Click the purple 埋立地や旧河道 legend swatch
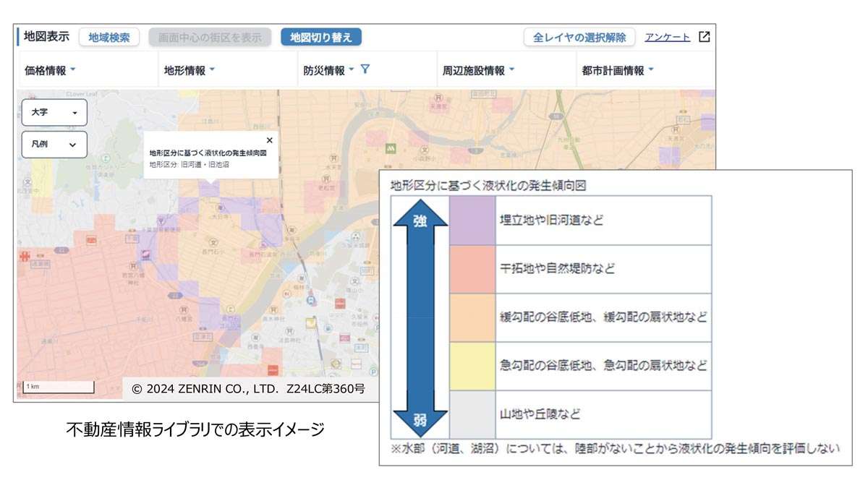Screen dimensions: 868x488 [x=472, y=220]
